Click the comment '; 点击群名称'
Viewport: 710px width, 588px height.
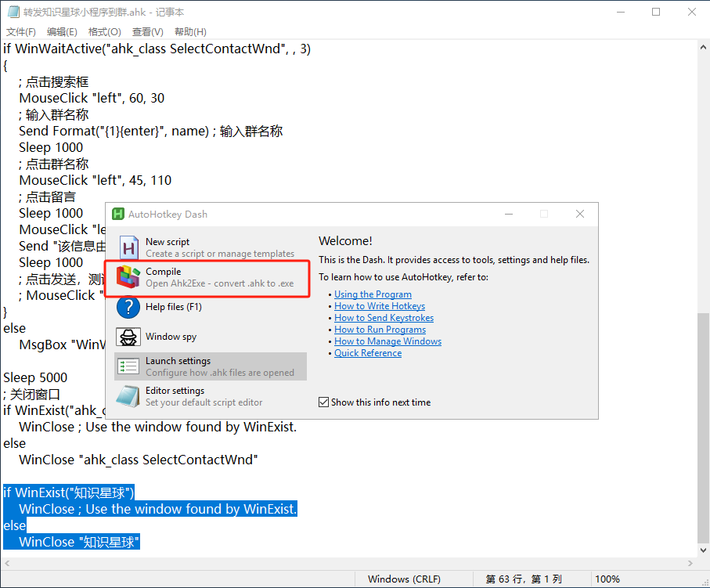(53, 164)
